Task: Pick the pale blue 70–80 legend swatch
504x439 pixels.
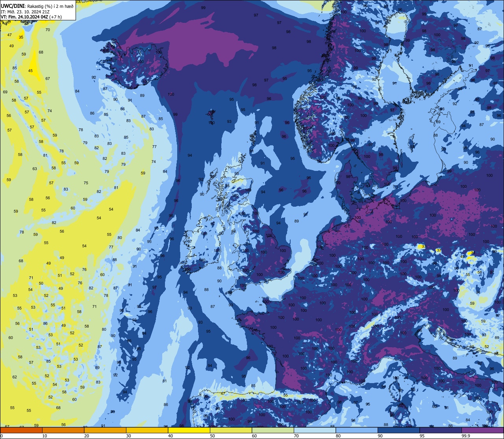Action: click(x=315, y=430)
